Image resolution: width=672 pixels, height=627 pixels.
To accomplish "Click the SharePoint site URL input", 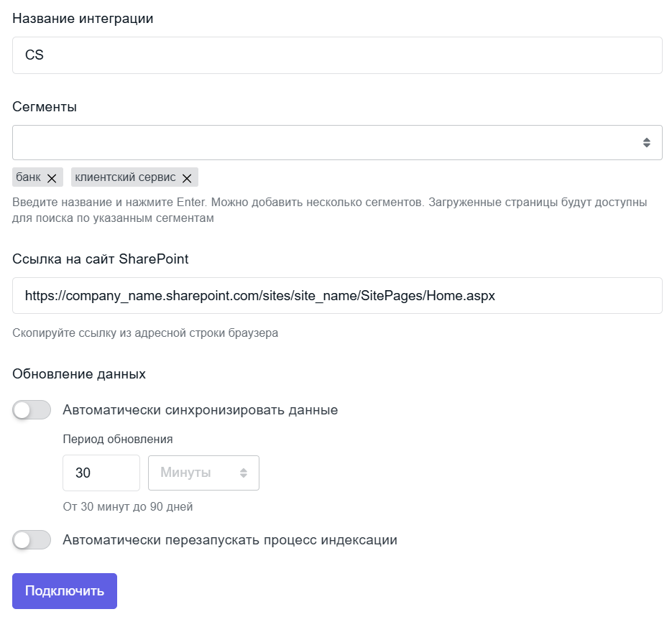I will (x=337, y=295).
